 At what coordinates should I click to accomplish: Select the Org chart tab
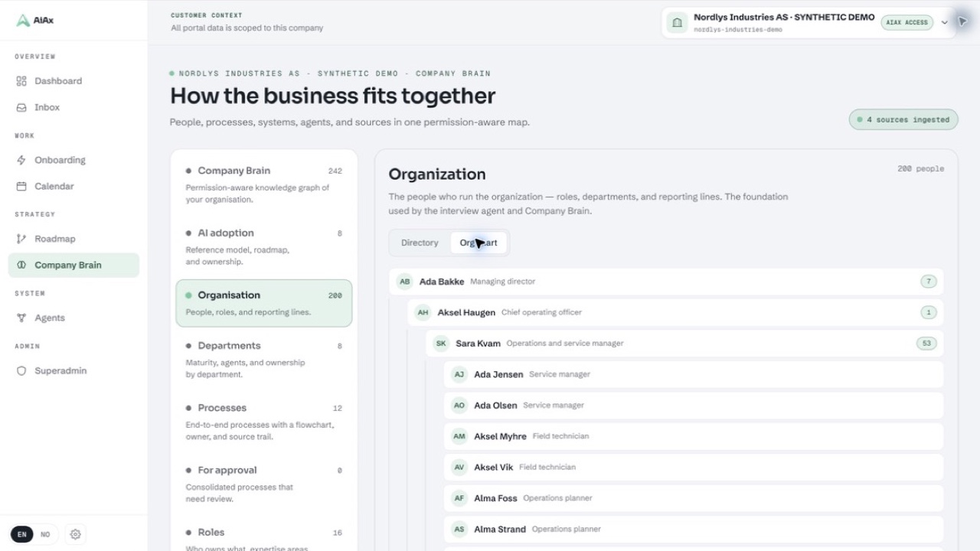[x=479, y=243]
